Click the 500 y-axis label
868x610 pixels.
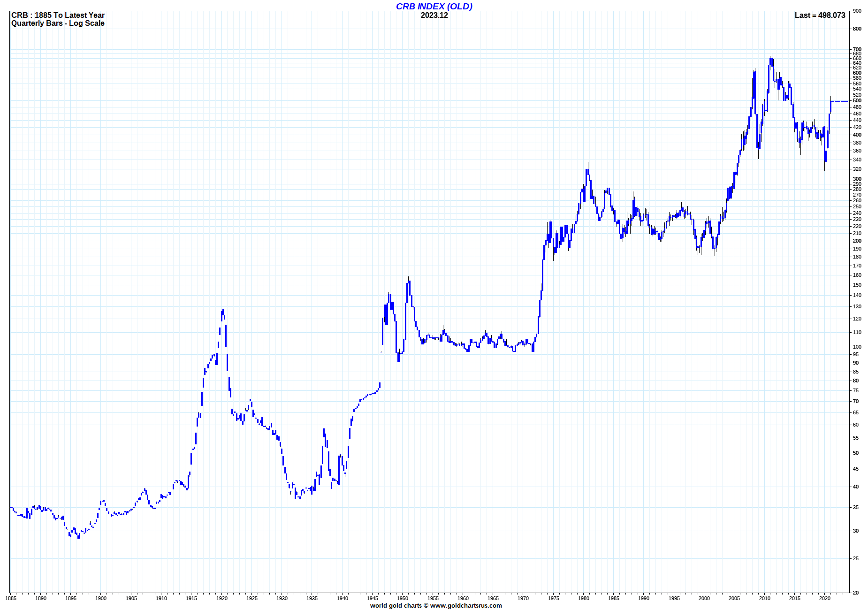pyautogui.click(x=857, y=100)
